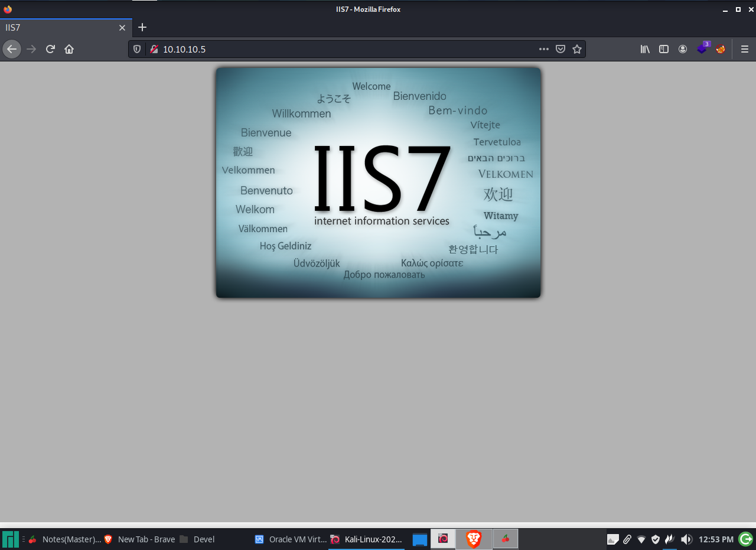
Task: Click the forward navigation arrow
Action: (x=31, y=49)
